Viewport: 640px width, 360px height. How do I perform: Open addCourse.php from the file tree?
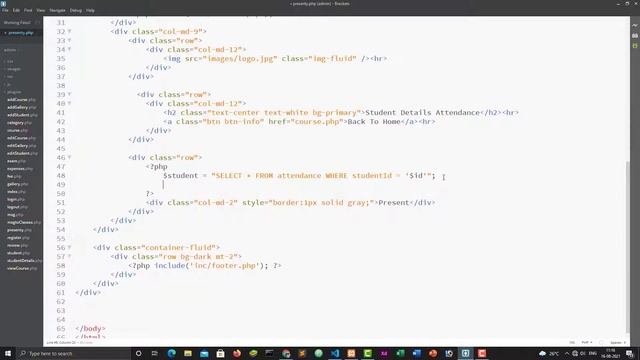click(x=21, y=100)
